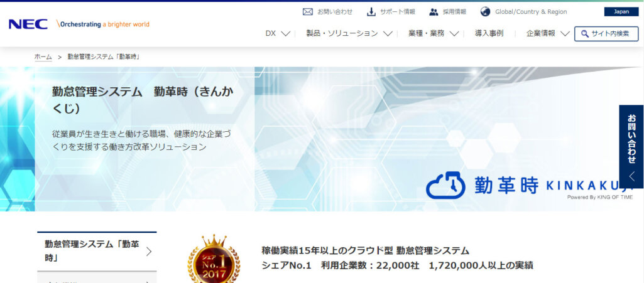Click the サイト内検索 search box
644x283 pixels.
coord(607,34)
